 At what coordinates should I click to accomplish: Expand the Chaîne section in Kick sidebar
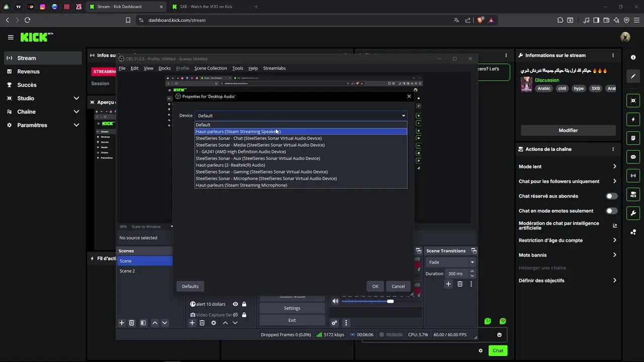click(x=76, y=112)
